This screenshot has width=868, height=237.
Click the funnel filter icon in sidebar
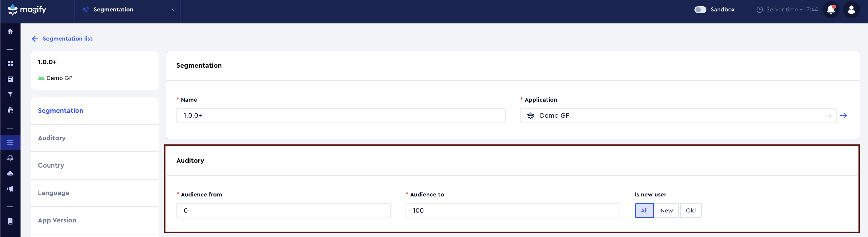click(10, 95)
